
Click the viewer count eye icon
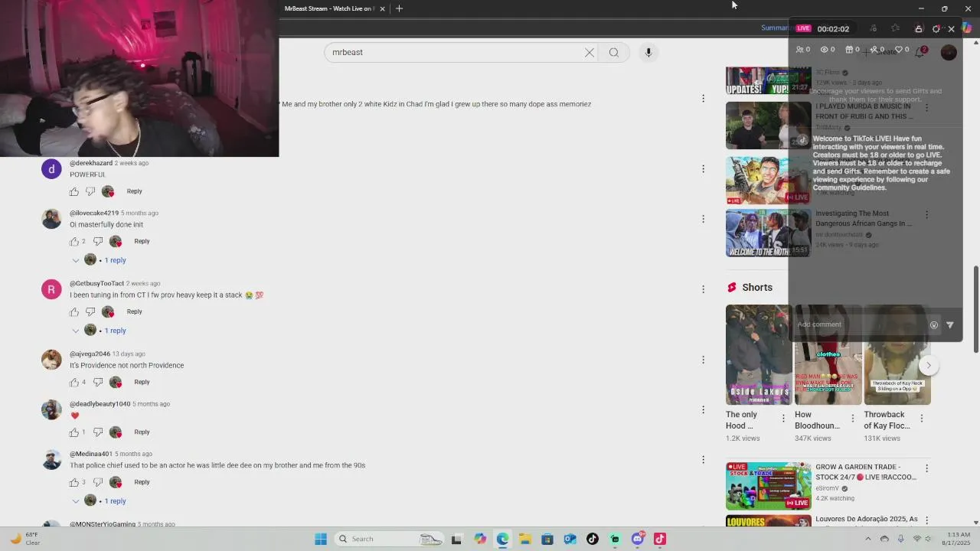pos(824,50)
